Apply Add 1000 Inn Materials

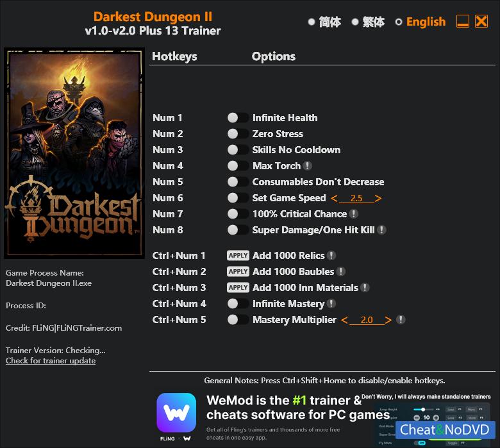238,287
